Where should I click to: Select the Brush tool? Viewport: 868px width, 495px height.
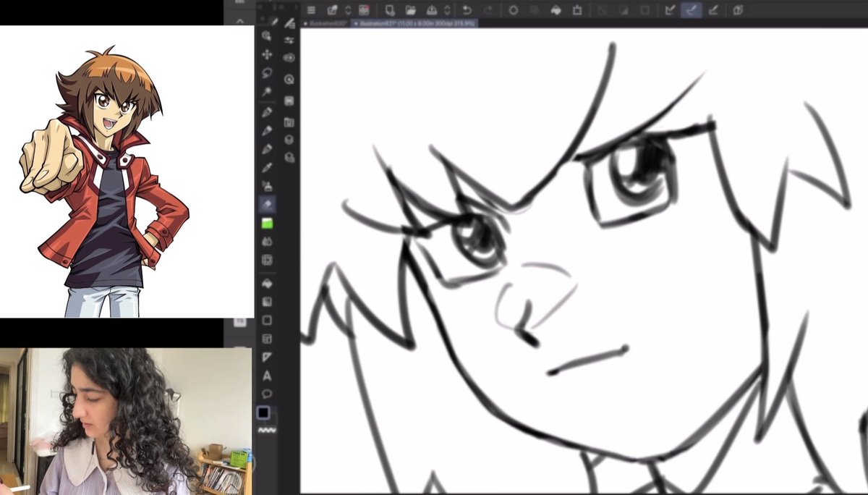267,149
